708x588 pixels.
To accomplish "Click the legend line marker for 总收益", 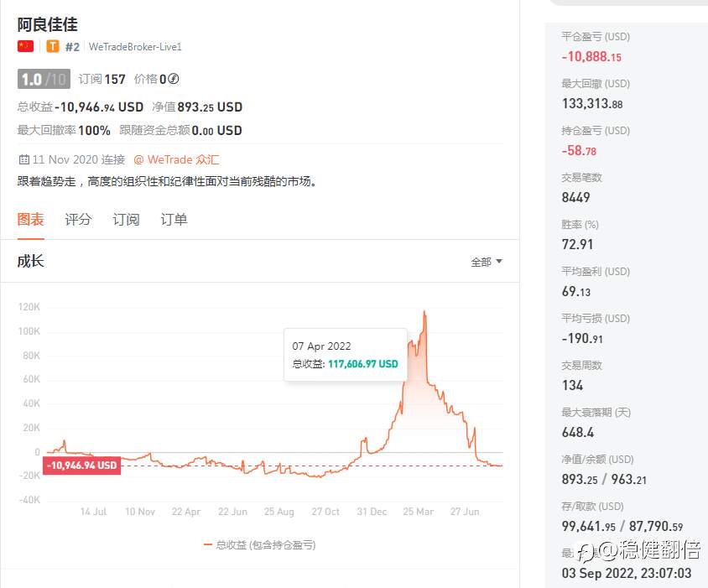I will pos(208,544).
